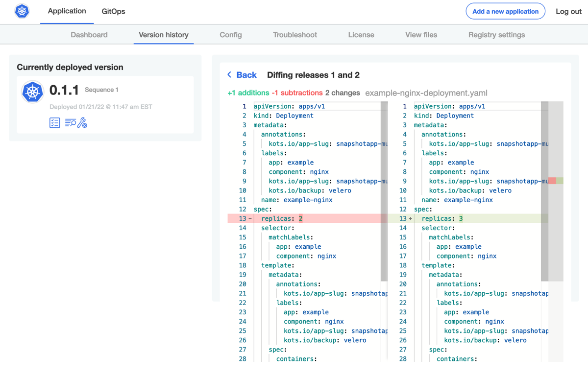Open Registry settings tab
The image size is (588, 376).
[x=496, y=35]
